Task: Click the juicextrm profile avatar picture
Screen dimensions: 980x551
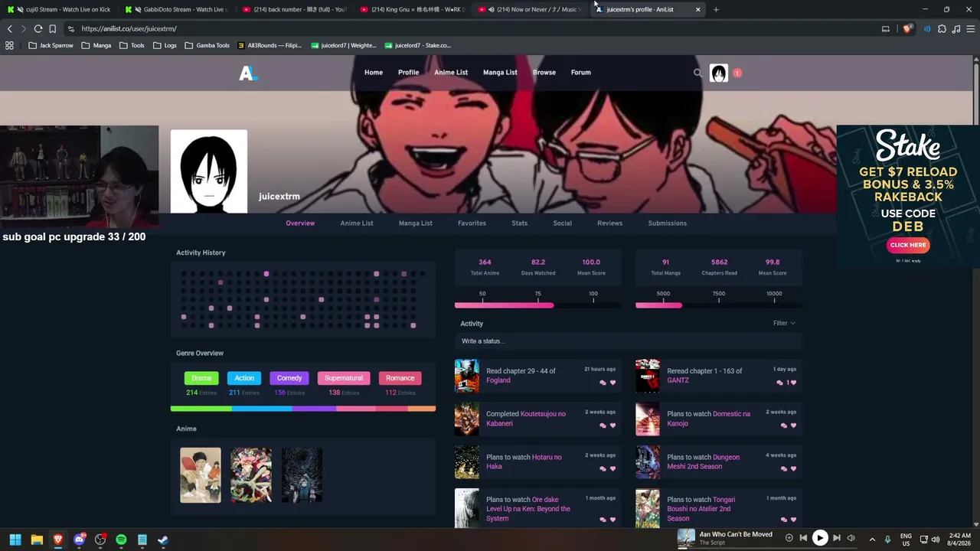Action: click(x=209, y=171)
